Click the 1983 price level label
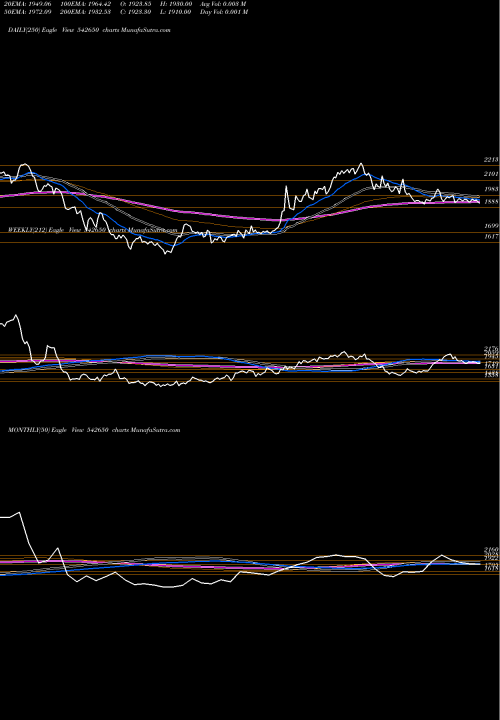The width and height of the screenshot is (500, 720). click(491, 189)
